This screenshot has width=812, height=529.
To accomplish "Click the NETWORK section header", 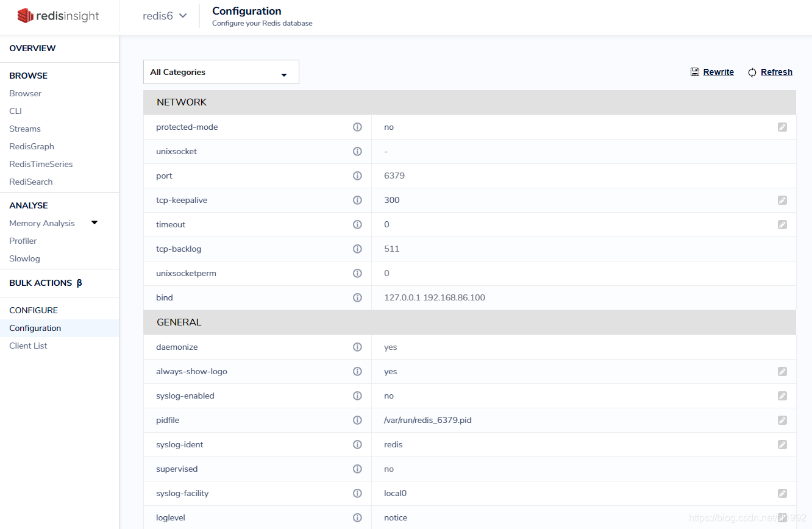I will click(469, 102).
